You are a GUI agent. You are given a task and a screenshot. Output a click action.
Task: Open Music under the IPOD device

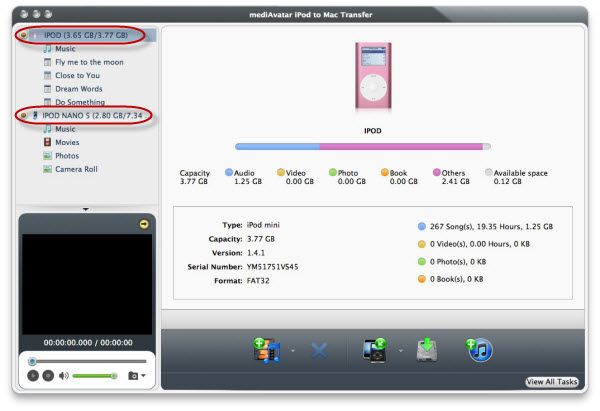pyautogui.click(x=65, y=49)
